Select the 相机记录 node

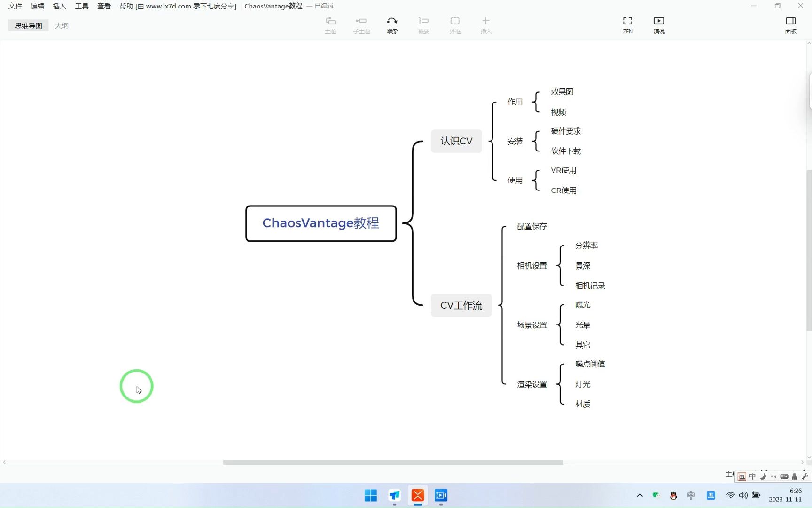tap(590, 286)
